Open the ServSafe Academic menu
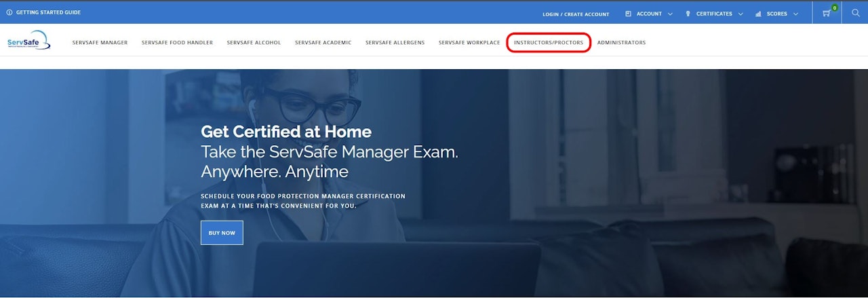The image size is (868, 298). pos(323,43)
